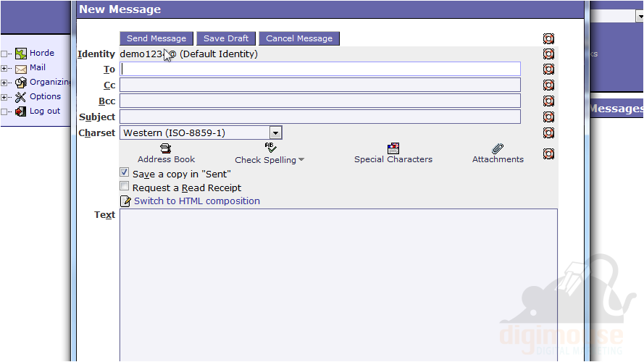
Task: Open help icon for To field
Action: click(x=548, y=69)
